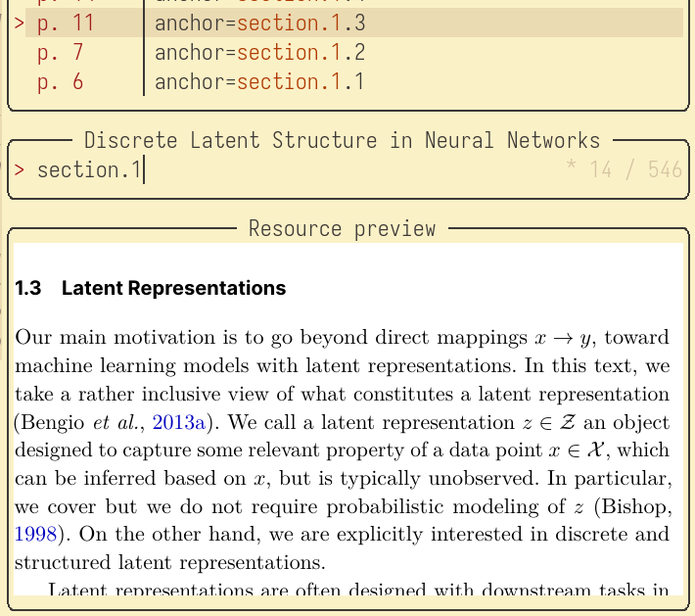The image size is (695, 616).
Task: Click the 'Resource preview' panel title
Action: [x=342, y=228]
